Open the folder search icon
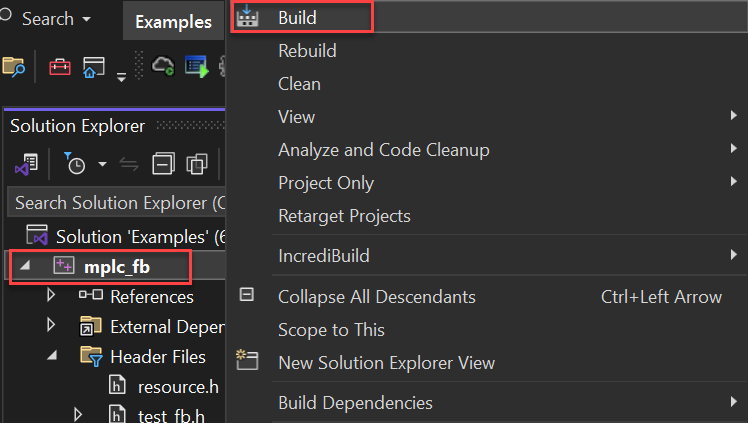The image size is (748, 423). click(x=13, y=67)
